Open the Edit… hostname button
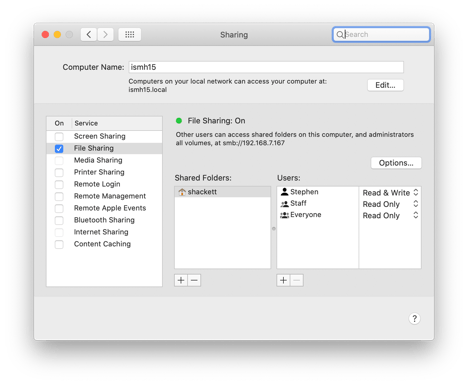 [385, 85]
